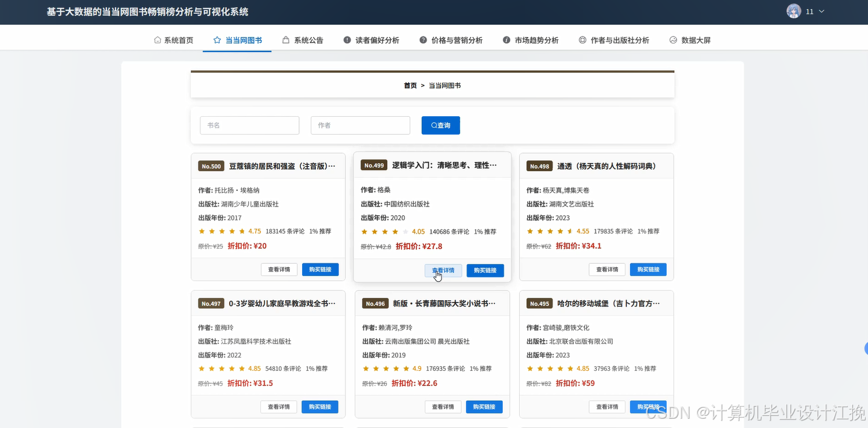Click title 通透（杨天真的人性解码词典）
Screen dimensions: 868x428
tap(606, 166)
